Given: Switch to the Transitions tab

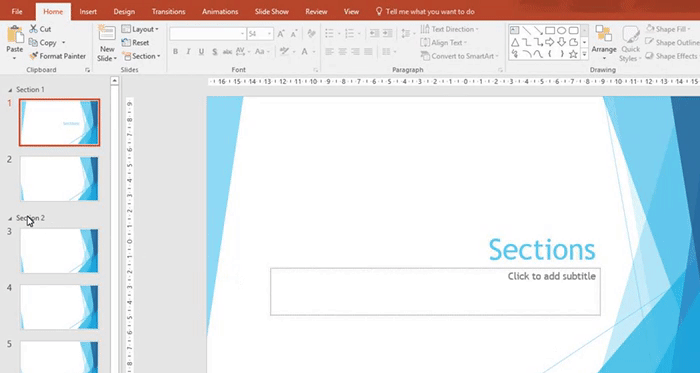Looking at the screenshot, I should coord(168,12).
